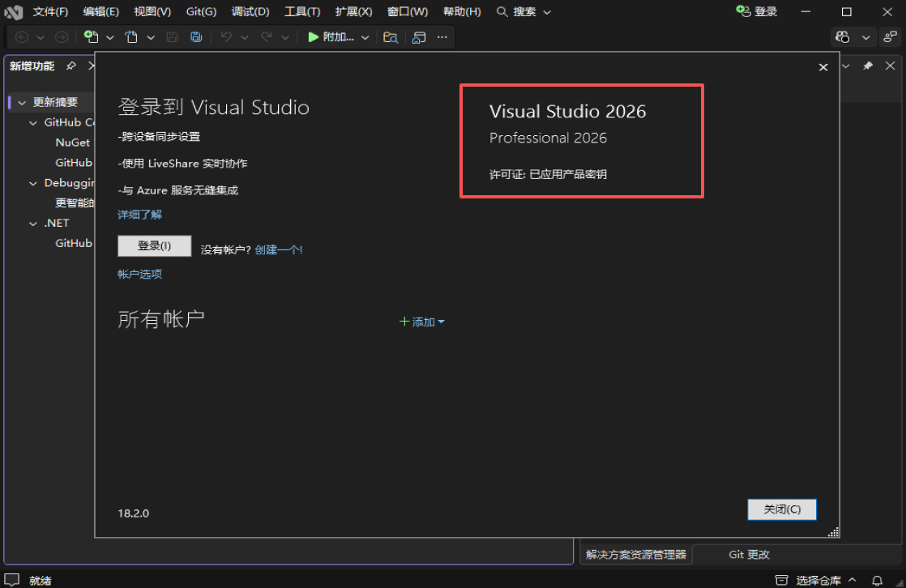The height and width of the screenshot is (588, 906).
Task: Open the 扩展(X) menu
Action: point(353,11)
